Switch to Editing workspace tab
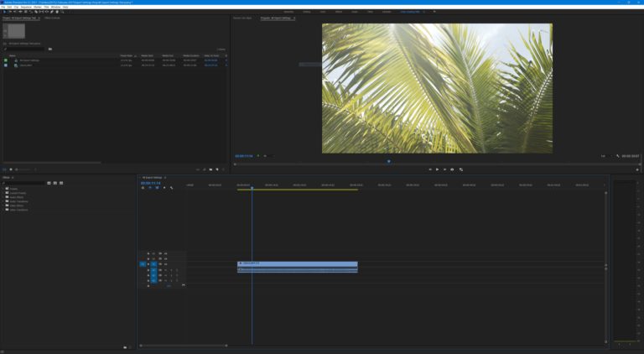This screenshot has width=644, height=354. 306,12
